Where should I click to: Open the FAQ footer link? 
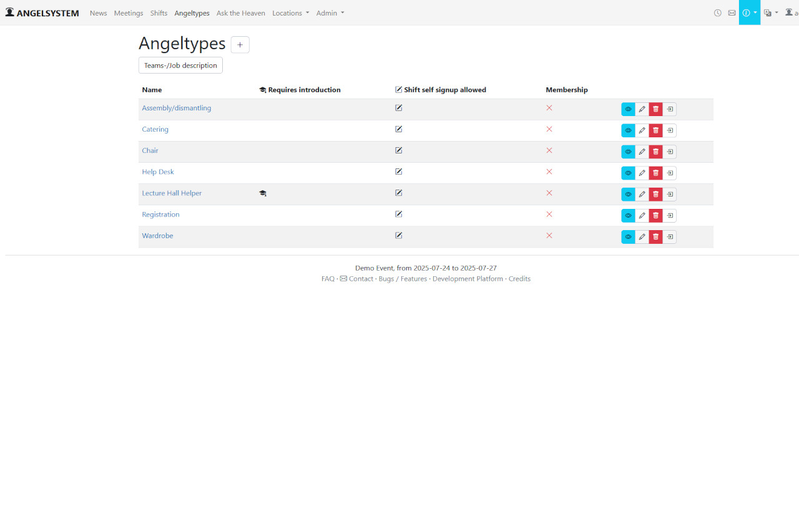(x=328, y=279)
